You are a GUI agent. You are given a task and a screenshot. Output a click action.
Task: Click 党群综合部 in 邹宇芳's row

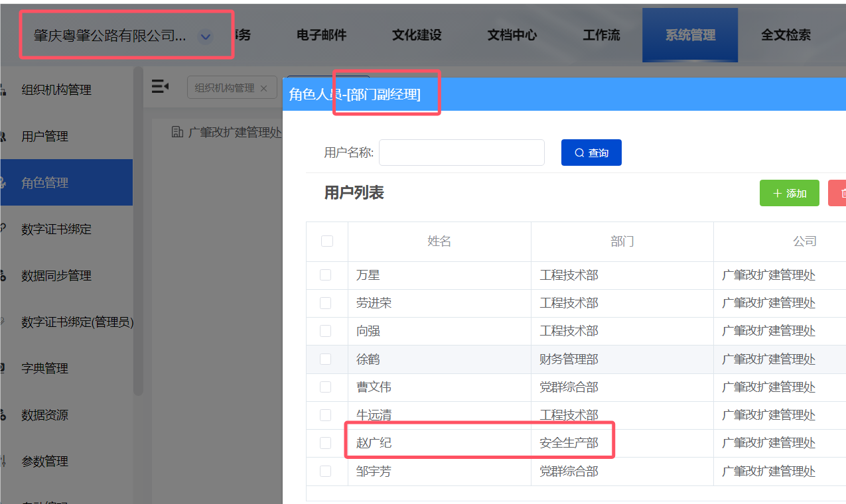[x=569, y=472]
